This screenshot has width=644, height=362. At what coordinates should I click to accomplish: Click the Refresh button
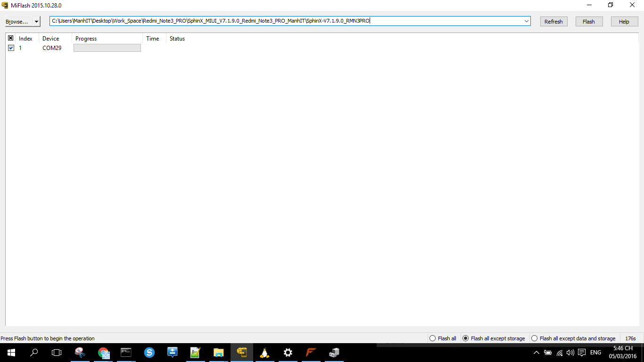click(553, 22)
